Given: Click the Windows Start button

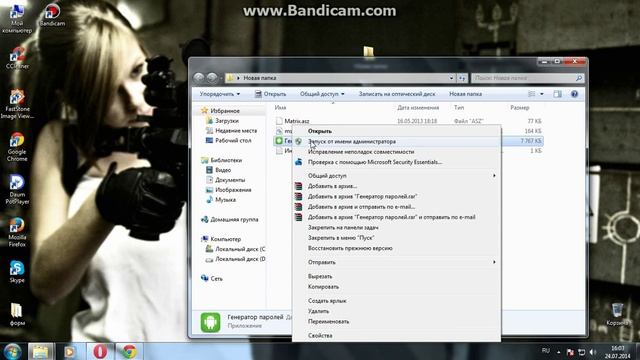Looking at the screenshot, I should (12, 351).
